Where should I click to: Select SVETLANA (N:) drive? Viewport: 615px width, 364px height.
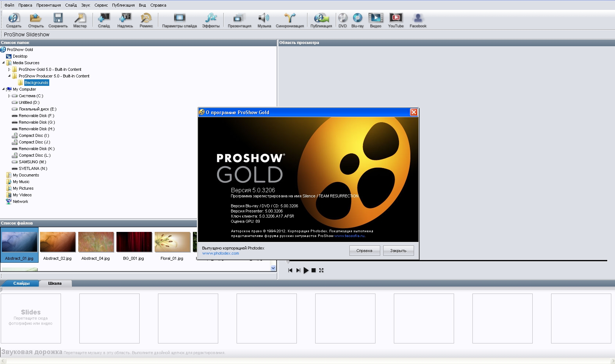point(33,168)
